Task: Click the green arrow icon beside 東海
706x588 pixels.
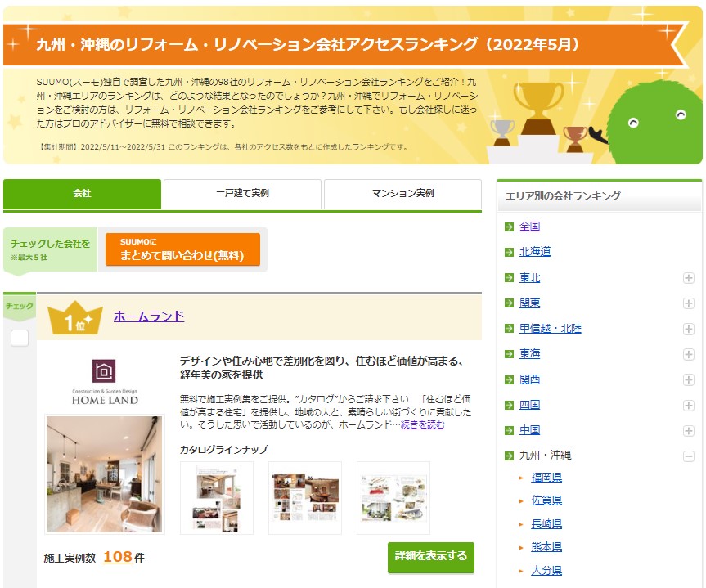Action: click(x=509, y=354)
